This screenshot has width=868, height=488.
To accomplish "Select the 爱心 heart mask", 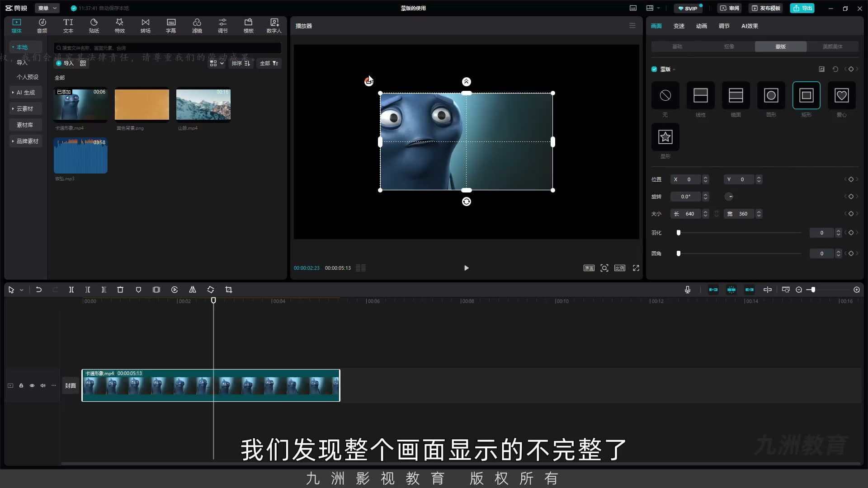I will (x=841, y=95).
